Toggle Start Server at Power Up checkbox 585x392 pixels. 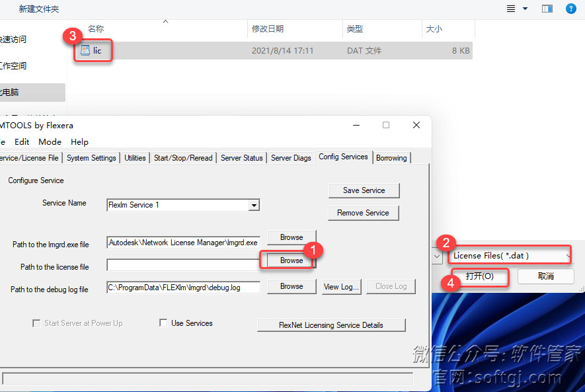pyautogui.click(x=36, y=323)
